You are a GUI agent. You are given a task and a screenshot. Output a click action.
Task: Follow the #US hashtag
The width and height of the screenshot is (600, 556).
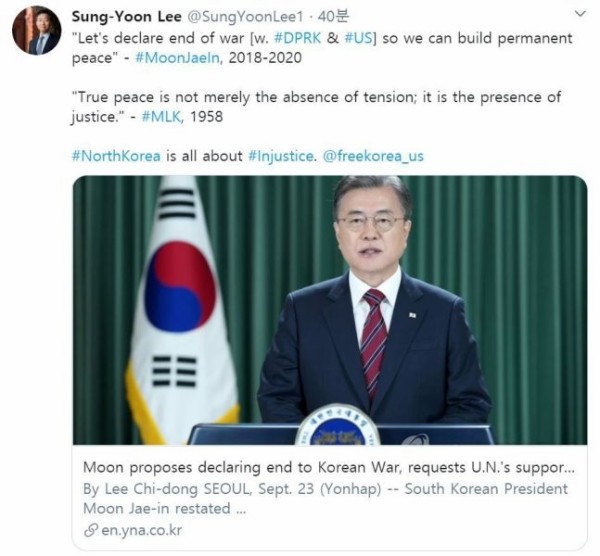pyautogui.click(x=359, y=38)
